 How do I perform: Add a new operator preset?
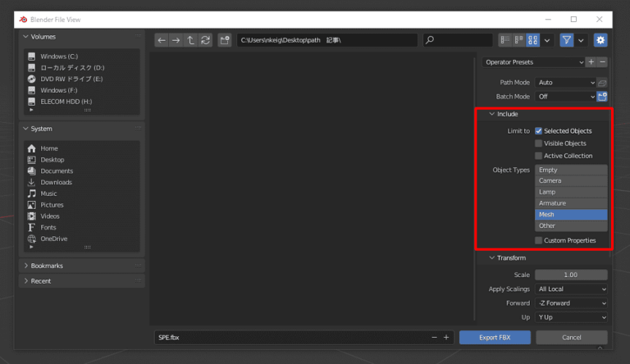(591, 62)
